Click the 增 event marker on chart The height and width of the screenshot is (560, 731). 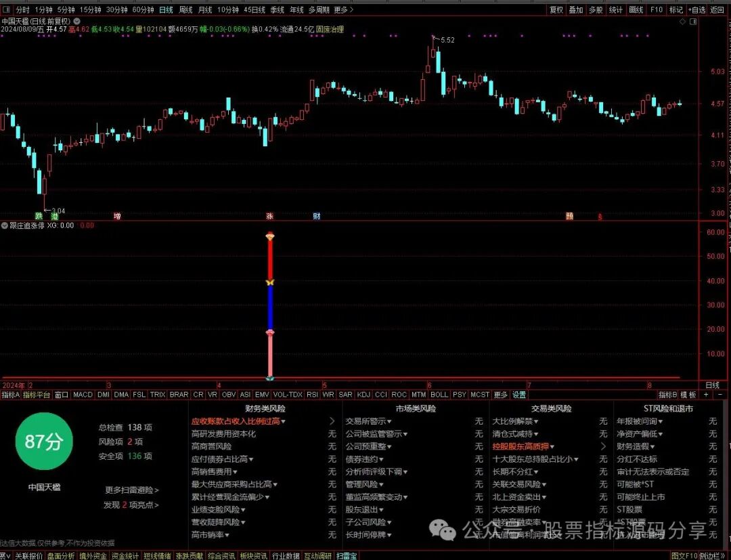[118, 216]
